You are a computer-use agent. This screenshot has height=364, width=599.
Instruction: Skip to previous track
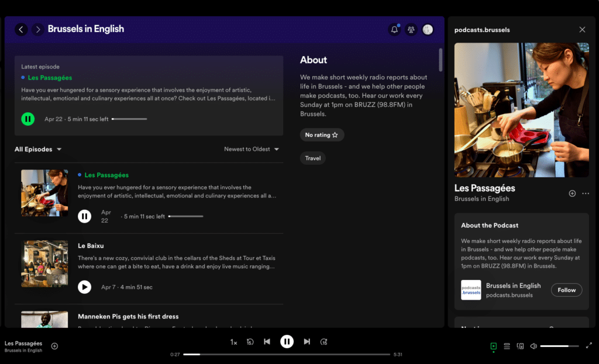pos(267,341)
